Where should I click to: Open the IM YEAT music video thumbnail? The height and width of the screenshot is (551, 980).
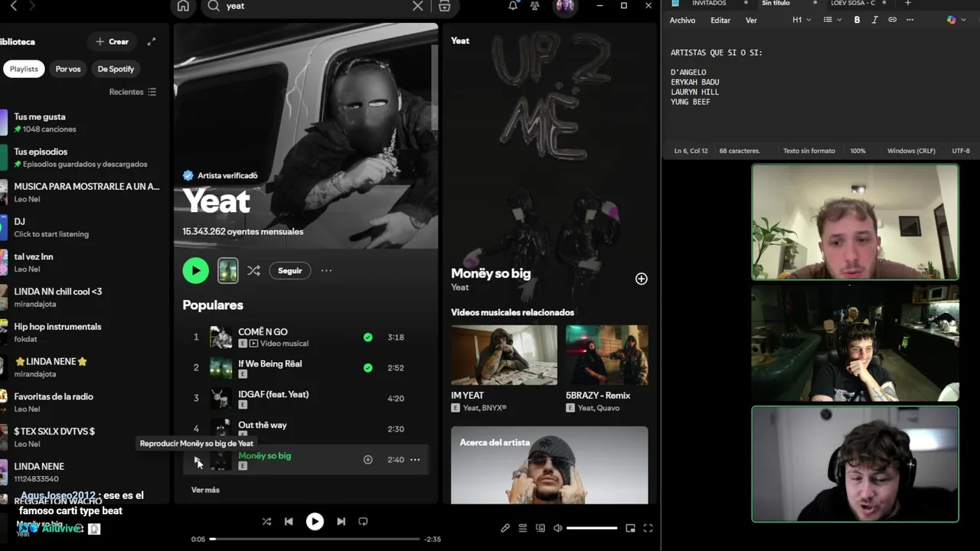tap(504, 355)
